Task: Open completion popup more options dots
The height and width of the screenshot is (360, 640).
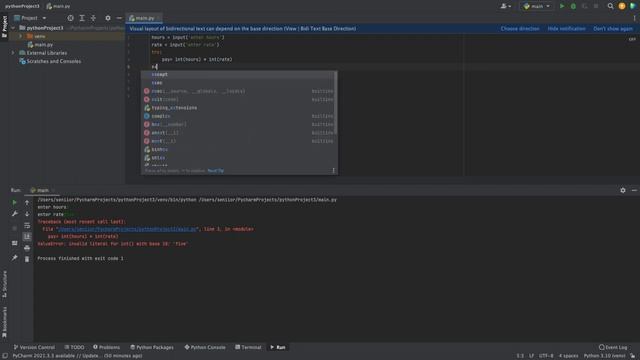Action: pyautogui.click(x=333, y=171)
